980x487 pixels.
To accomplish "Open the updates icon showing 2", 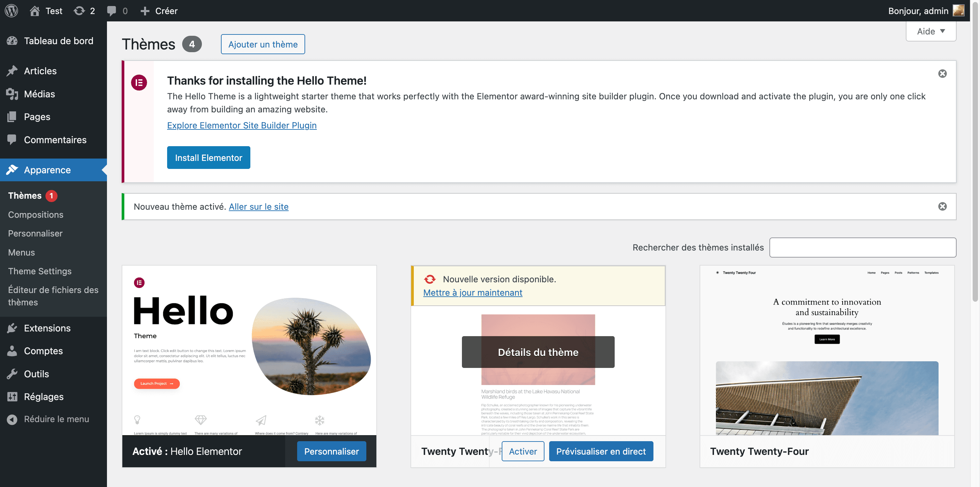I will 79,11.
